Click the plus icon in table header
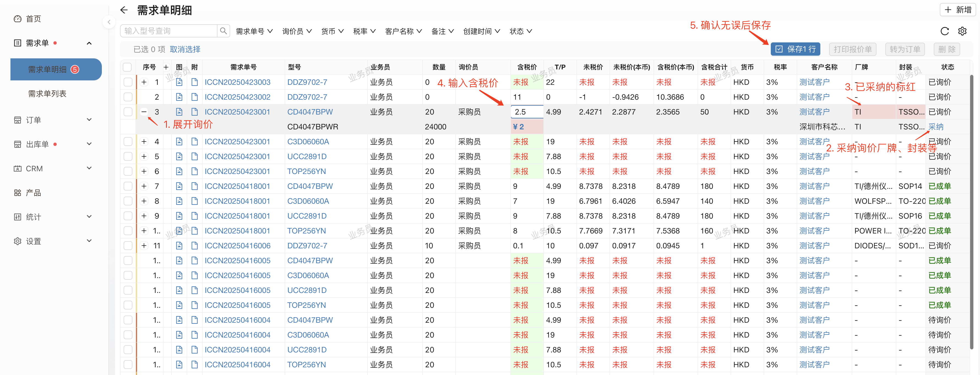Screen dimensions: 980x375 166,67
